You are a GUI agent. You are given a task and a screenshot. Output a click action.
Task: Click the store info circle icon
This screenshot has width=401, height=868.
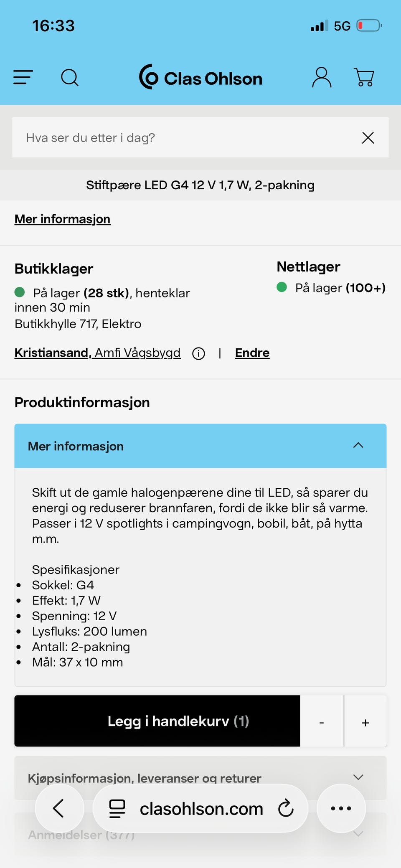point(198,353)
